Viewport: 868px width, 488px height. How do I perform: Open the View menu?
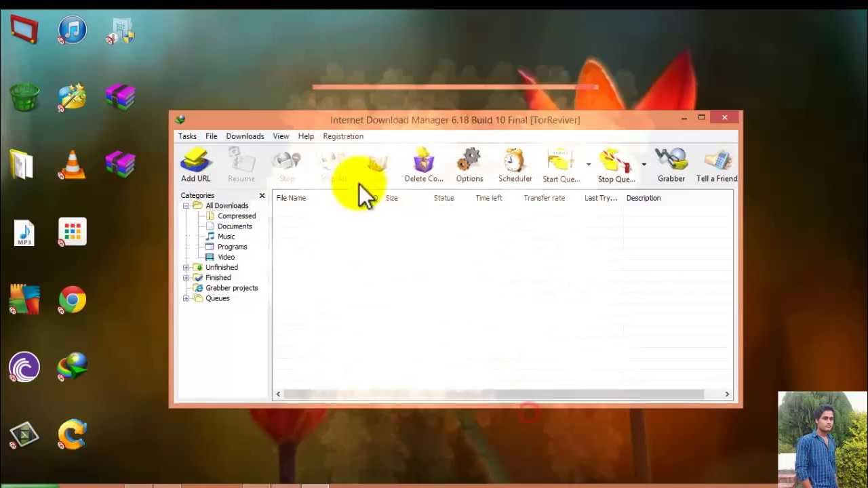click(281, 136)
